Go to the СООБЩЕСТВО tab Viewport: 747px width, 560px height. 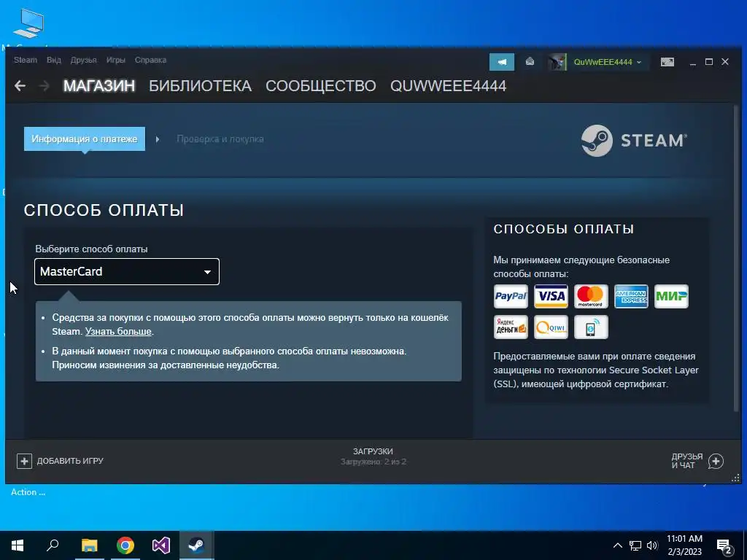[x=321, y=86]
